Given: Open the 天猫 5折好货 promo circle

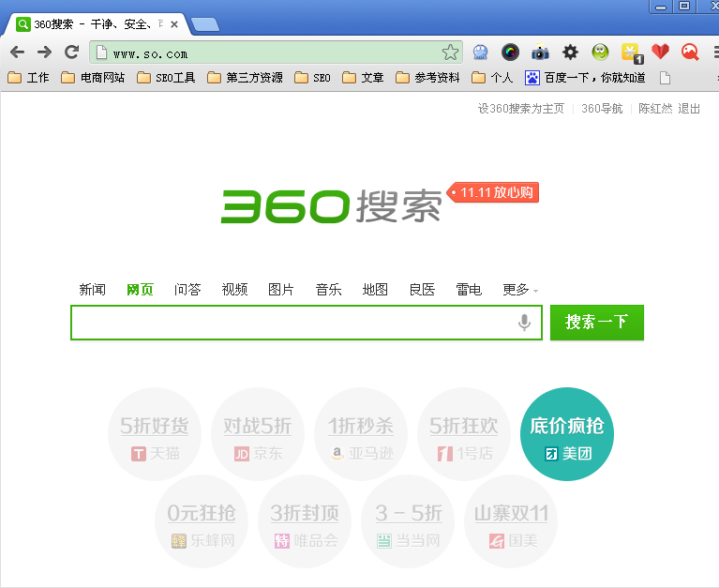Looking at the screenshot, I should coord(155,434).
